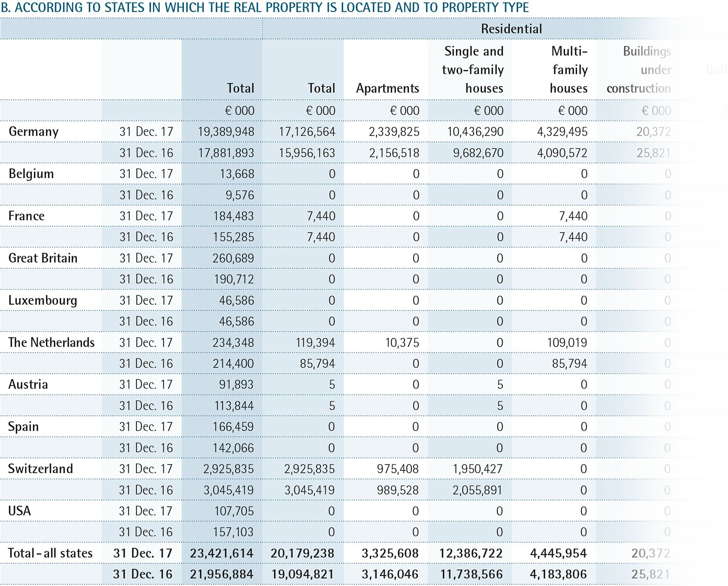This screenshot has width=728, height=586.
Task: Select Netherlands multi-family value 109,019
Action: pos(566,343)
